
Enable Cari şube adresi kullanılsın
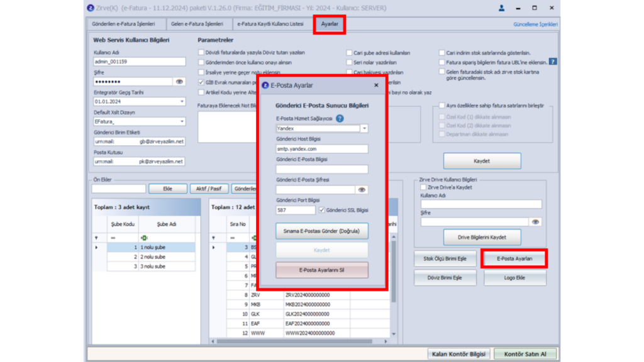[349, 53]
